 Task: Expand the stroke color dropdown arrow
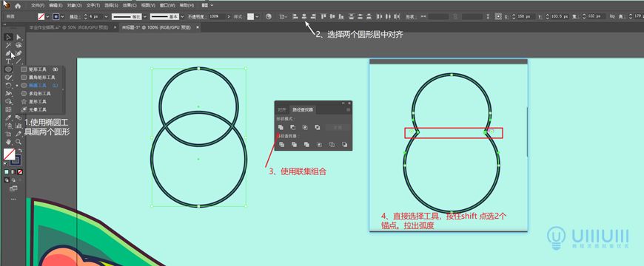click(x=63, y=17)
